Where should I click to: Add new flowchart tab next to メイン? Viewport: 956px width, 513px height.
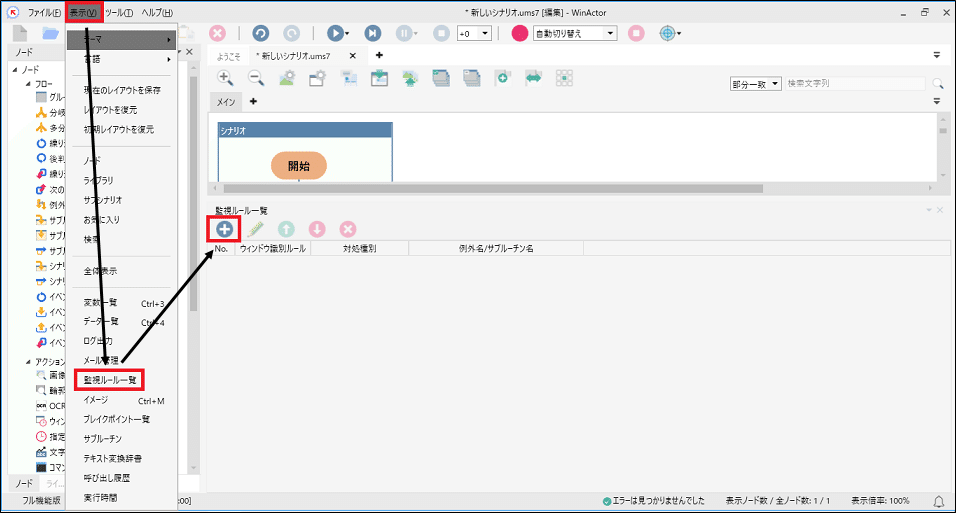(x=253, y=101)
